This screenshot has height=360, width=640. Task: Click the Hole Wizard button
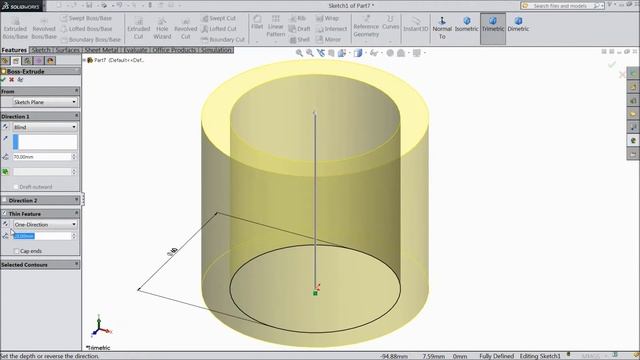[x=162, y=28]
